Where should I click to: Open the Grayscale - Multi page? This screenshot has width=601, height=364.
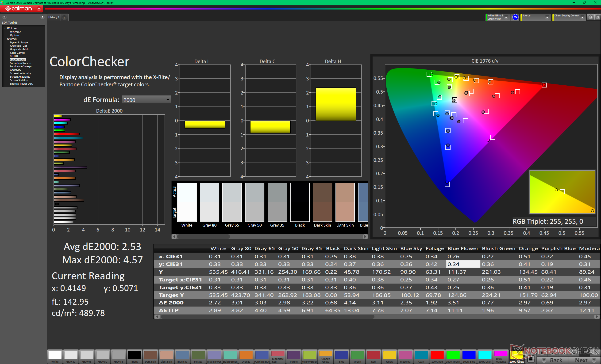coord(19,49)
